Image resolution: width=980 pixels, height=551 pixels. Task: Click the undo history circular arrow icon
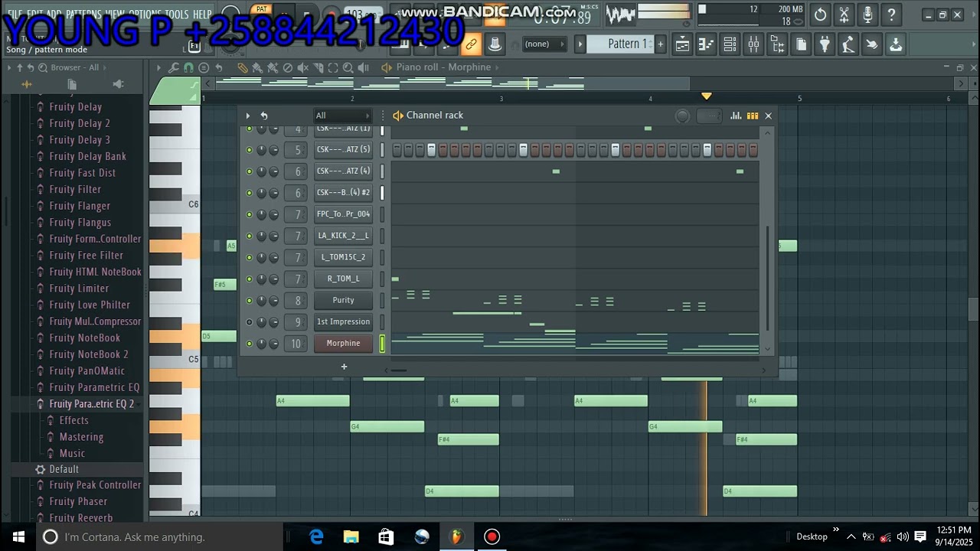pyautogui.click(x=820, y=15)
